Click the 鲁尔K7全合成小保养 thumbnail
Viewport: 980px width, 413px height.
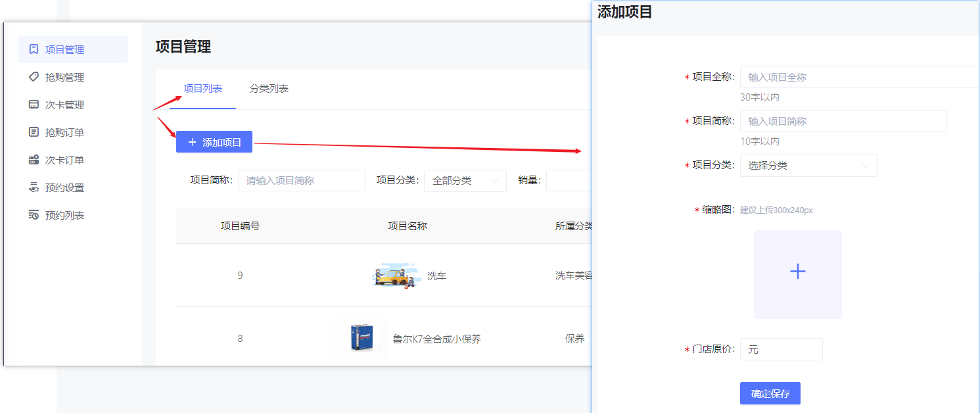(x=361, y=337)
